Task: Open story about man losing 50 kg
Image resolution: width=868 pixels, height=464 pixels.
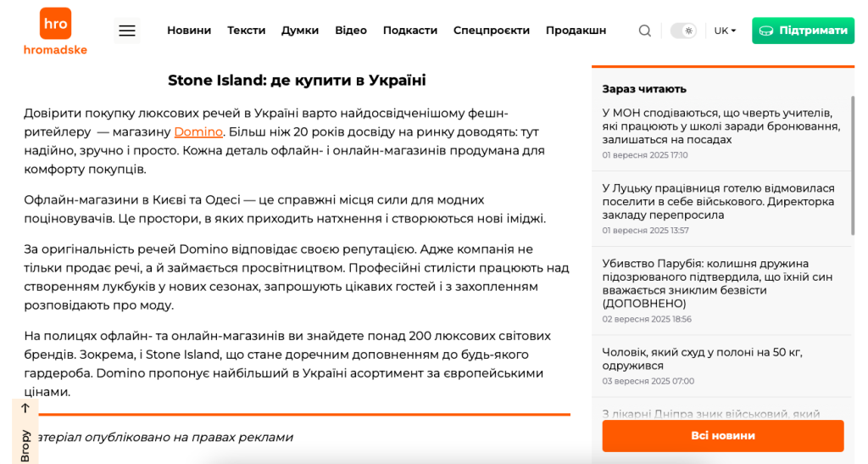Action: point(702,358)
